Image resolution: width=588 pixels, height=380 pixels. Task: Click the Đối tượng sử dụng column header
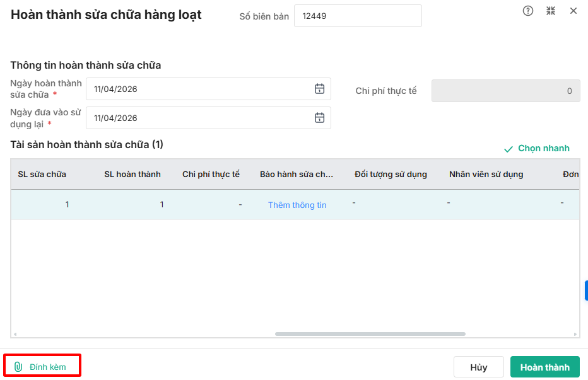391,174
